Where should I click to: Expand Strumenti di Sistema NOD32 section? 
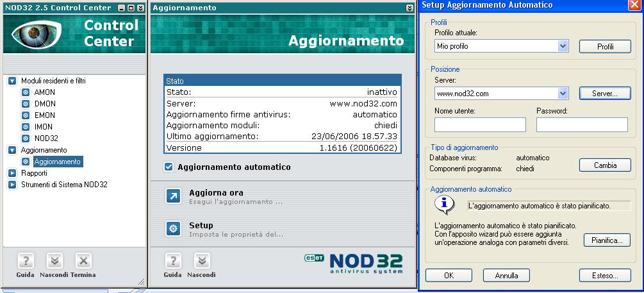pyautogui.click(x=12, y=185)
